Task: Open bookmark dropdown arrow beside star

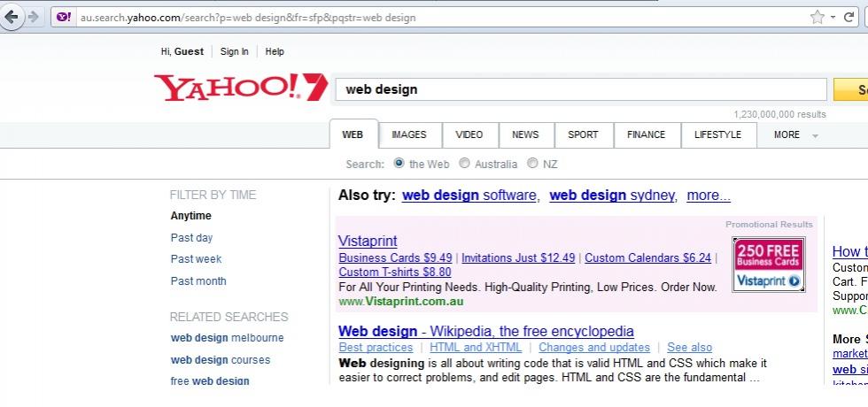Action: click(833, 18)
